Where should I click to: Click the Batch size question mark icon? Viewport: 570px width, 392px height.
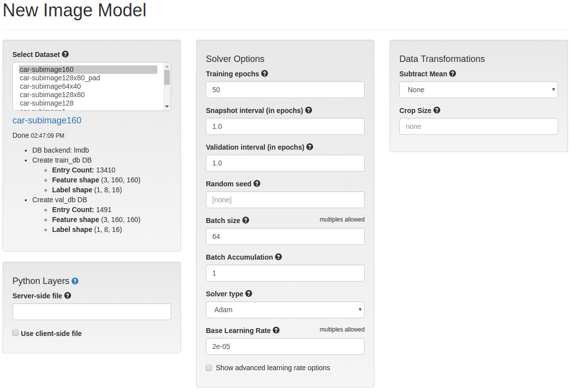(x=246, y=220)
